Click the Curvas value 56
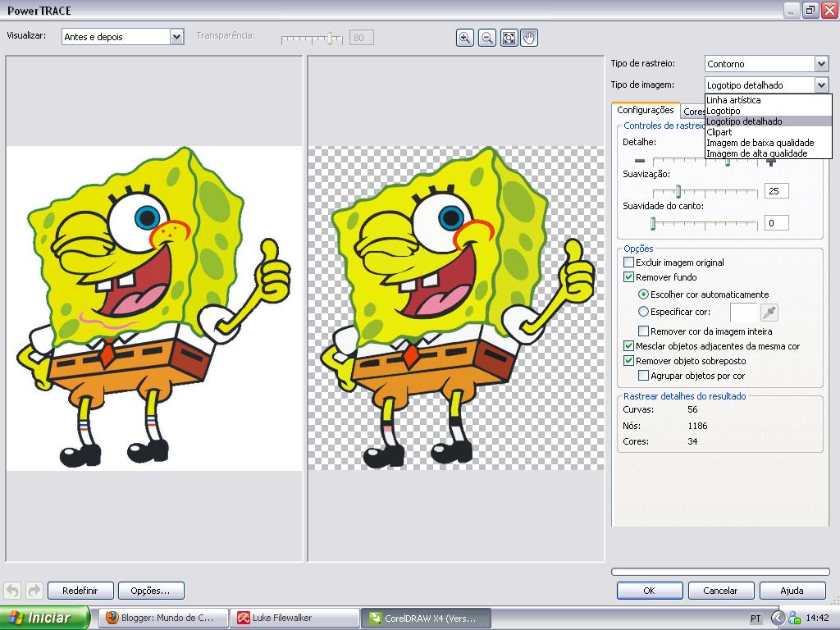The image size is (840, 630). coord(692,409)
